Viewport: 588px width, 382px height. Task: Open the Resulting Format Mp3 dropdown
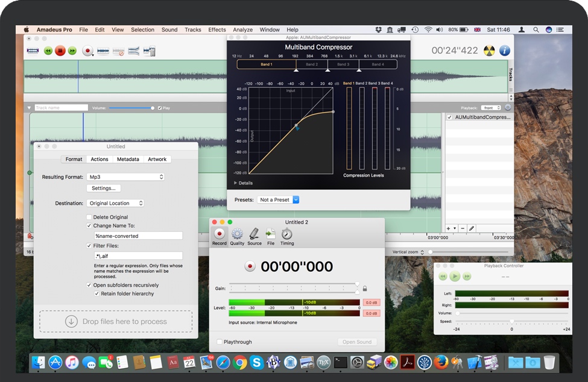125,177
